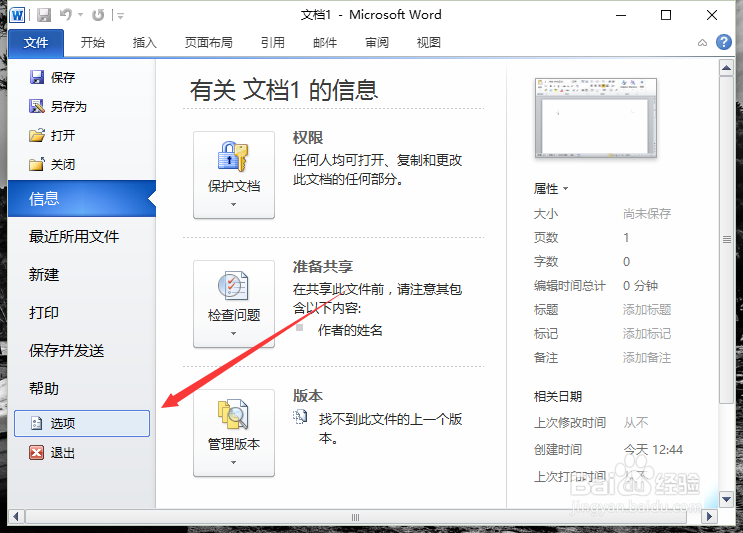Switch to the 引用 tab
Image resolution: width=743 pixels, height=533 pixels.
point(273,43)
